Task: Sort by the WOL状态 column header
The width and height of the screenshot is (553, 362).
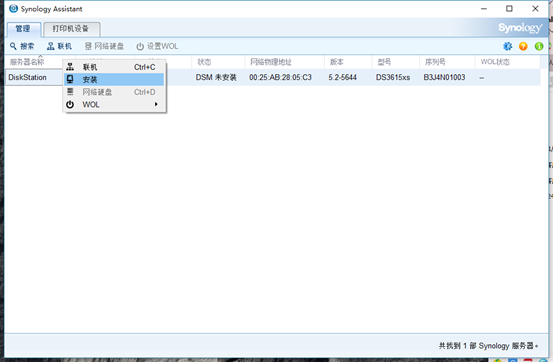Action: pos(508,62)
